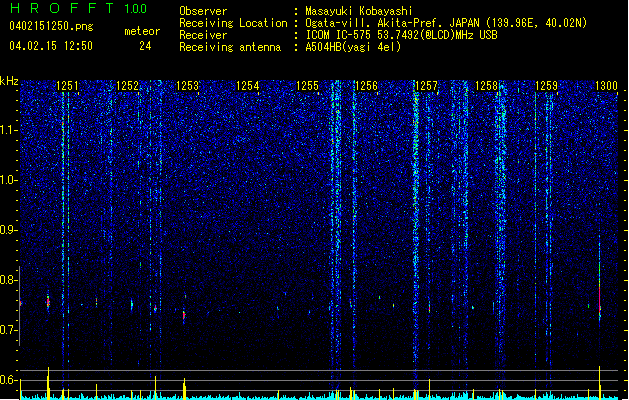Viewport: 629px width, 400px height.
Task: Click the name Masayuki Kobayashi
Action: point(359,11)
